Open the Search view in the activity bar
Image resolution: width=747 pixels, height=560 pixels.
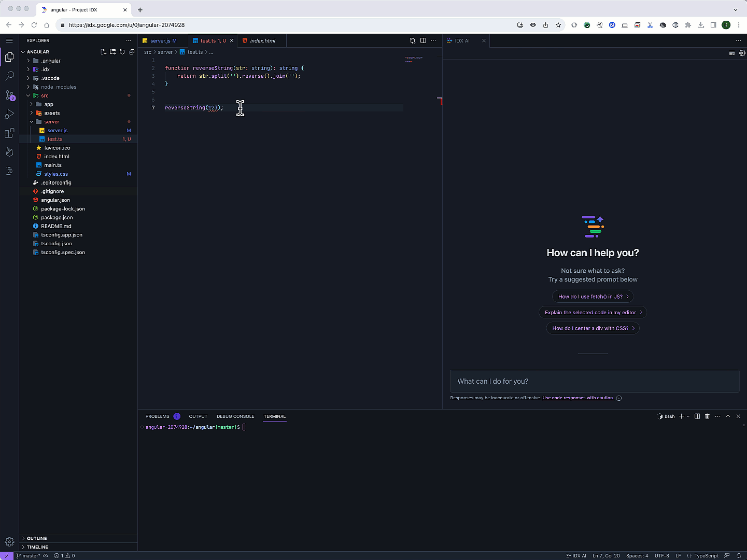click(x=9, y=76)
